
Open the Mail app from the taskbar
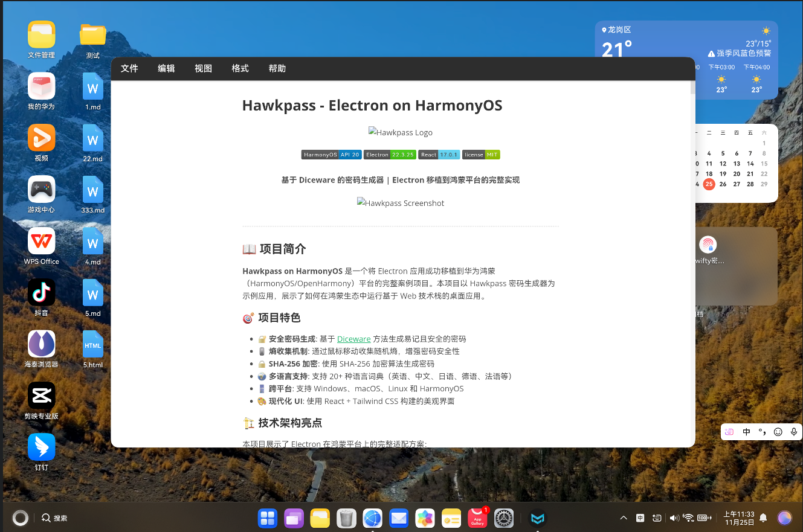tap(399, 518)
